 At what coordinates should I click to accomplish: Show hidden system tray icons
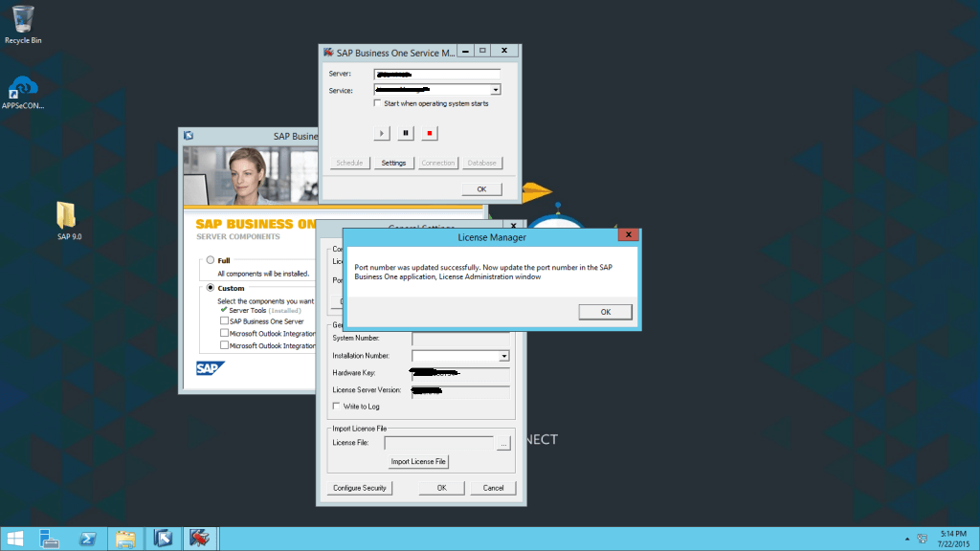click(x=907, y=540)
